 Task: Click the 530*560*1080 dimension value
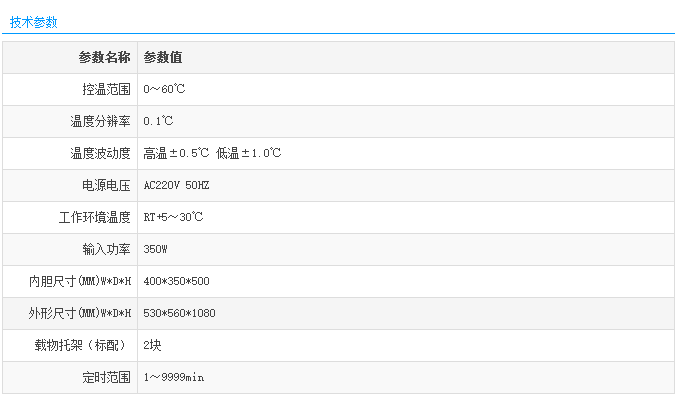[179, 313]
